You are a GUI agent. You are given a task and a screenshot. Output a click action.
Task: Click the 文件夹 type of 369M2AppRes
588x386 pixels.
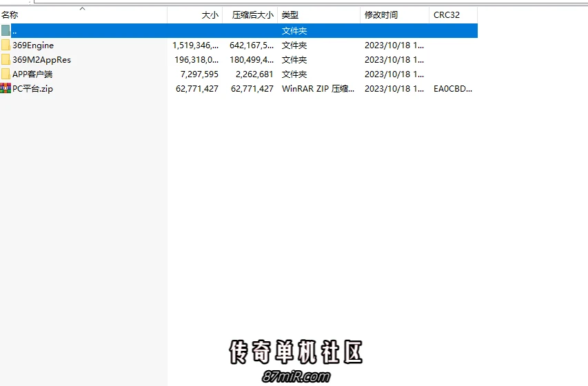[x=294, y=60]
